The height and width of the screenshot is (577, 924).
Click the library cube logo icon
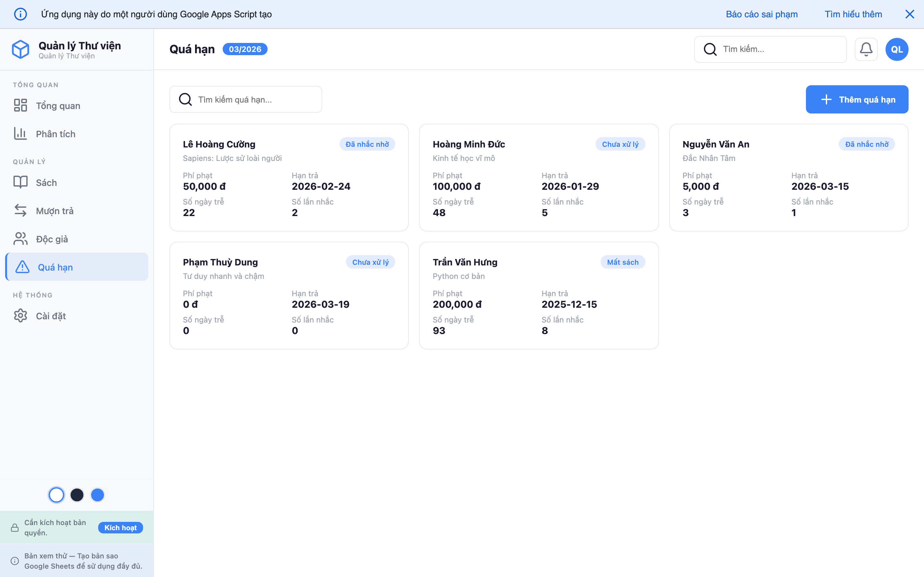coord(21,49)
